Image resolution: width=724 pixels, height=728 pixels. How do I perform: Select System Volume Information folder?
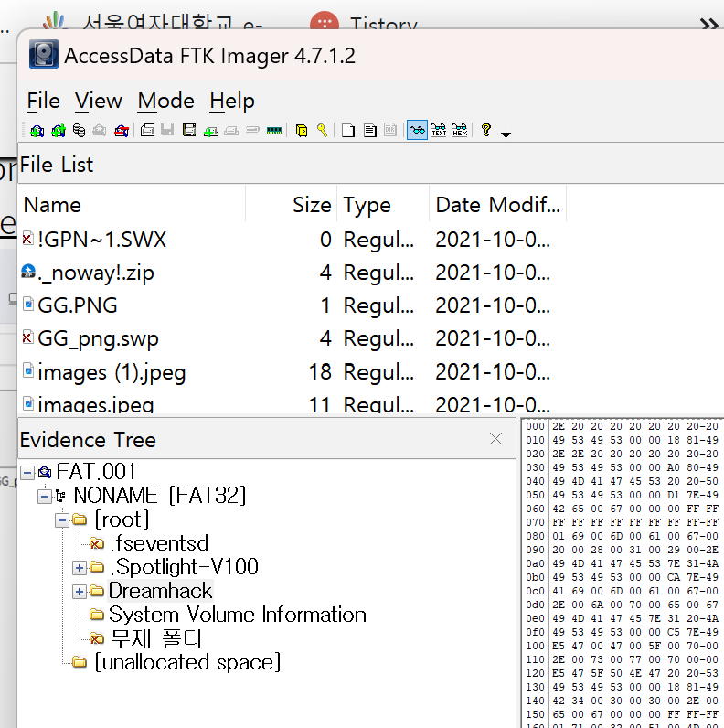238,615
